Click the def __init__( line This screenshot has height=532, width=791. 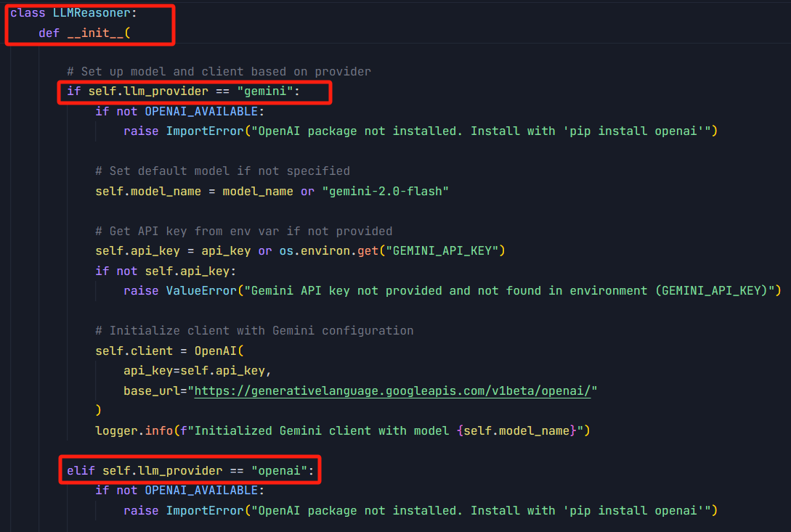pyautogui.click(x=84, y=33)
